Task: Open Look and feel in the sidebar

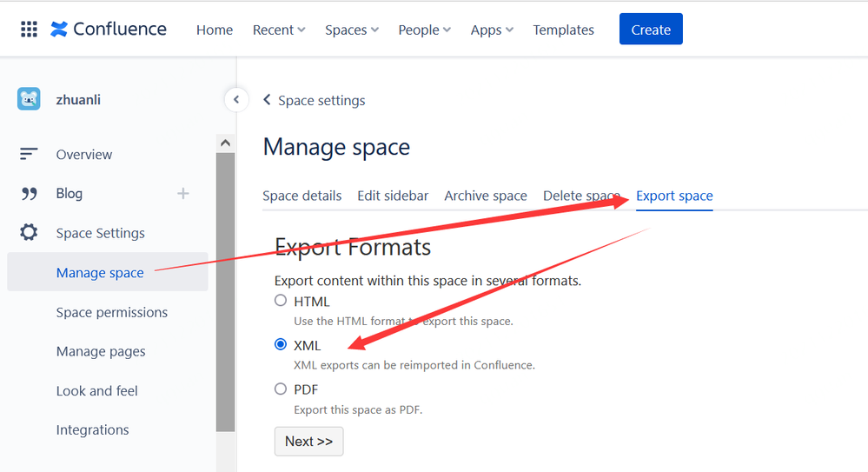Action: 96,391
